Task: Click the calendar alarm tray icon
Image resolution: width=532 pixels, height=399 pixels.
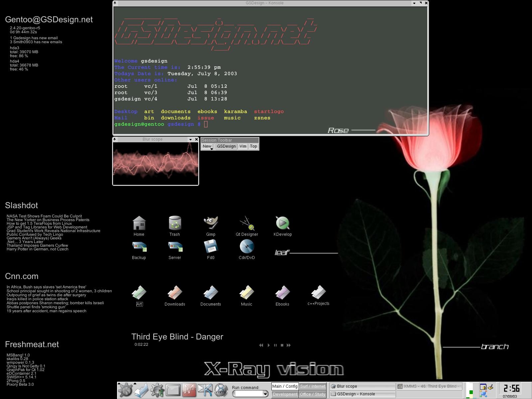Action: tap(483, 387)
